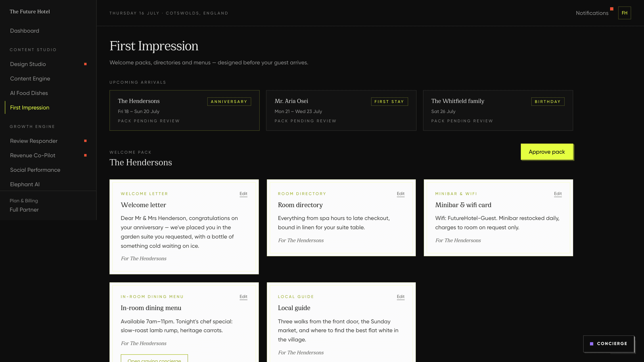This screenshot has width=644, height=362.
Task: Open the Concierge chat button
Action: click(609, 344)
